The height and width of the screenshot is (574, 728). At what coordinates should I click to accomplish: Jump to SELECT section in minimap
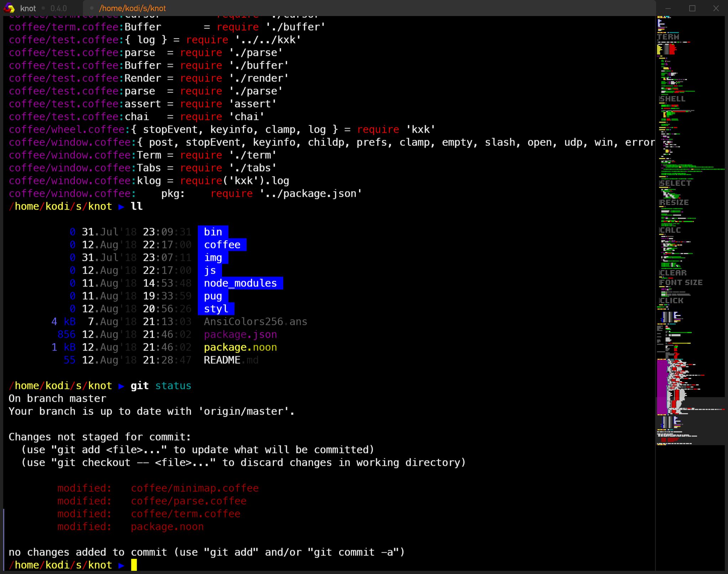click(675, 183)
